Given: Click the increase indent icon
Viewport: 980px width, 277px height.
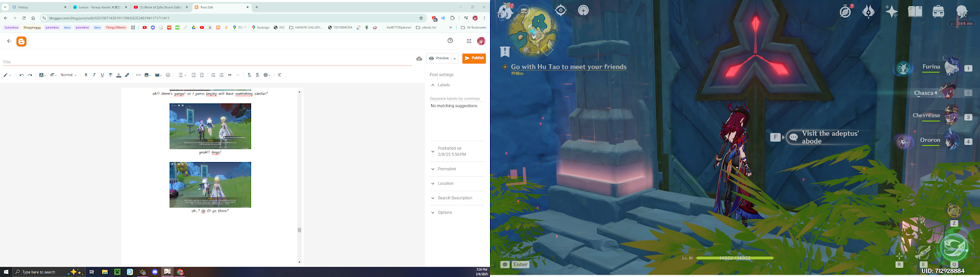Looking at the screenshot, I should 194,75.
